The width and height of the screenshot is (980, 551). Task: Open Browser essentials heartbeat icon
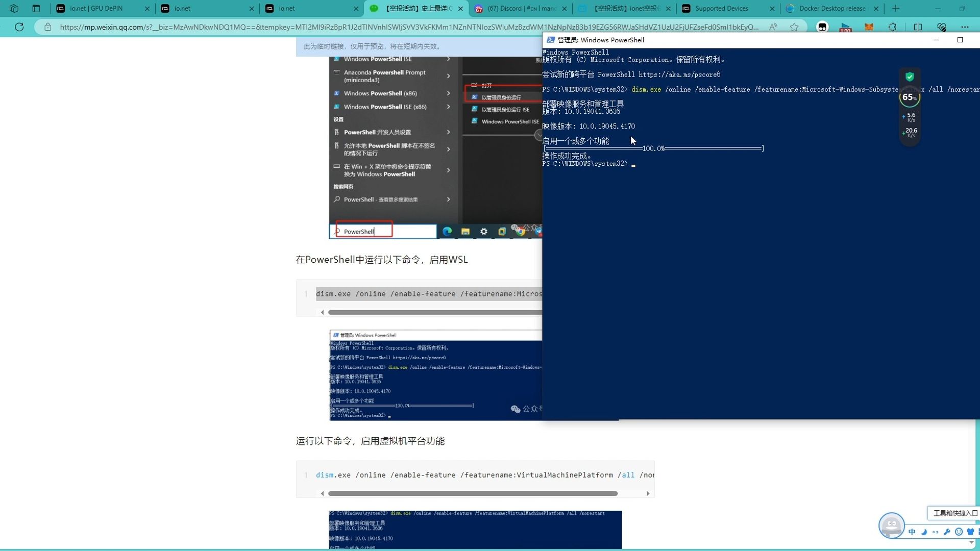[942, 27]
